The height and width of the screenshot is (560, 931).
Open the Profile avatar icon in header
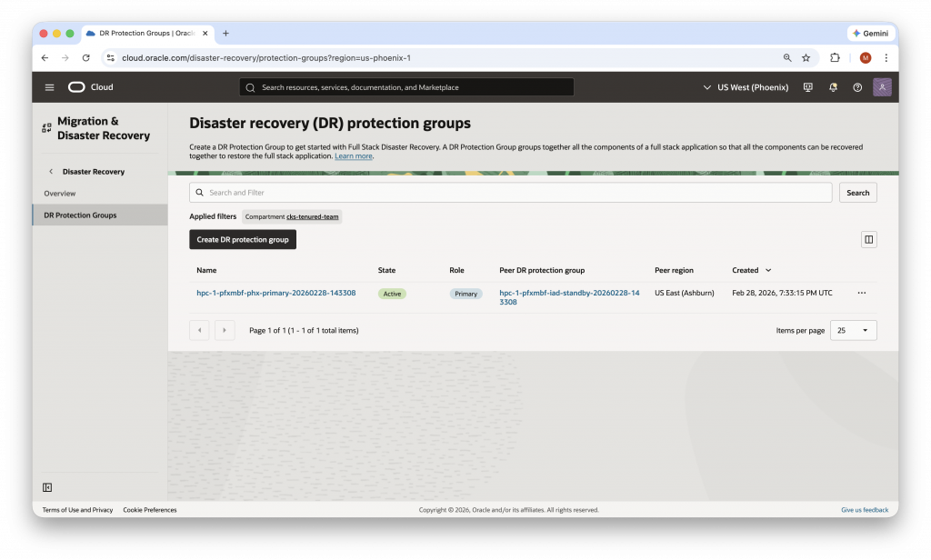tap(882, 87)
